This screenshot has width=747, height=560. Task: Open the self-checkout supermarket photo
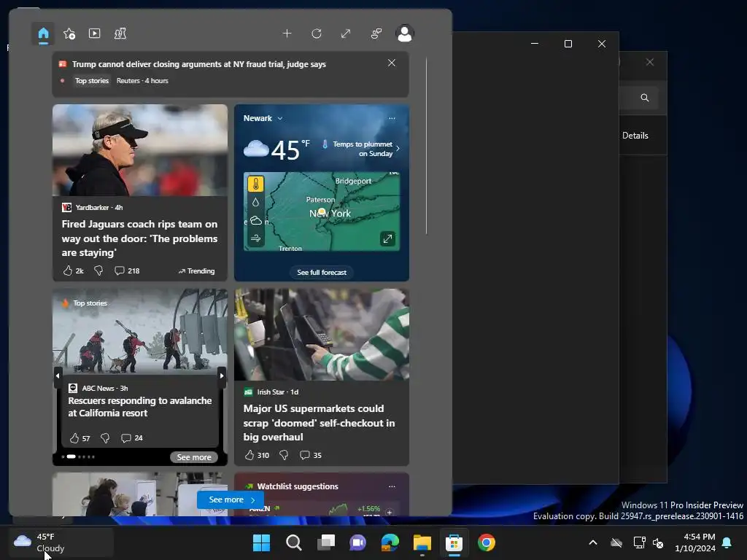coord(322,334)
